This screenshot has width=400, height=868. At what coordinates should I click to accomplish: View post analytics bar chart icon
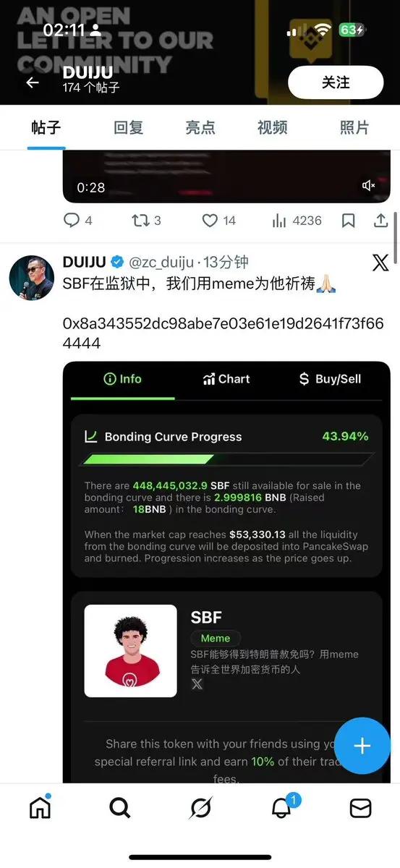pyautogui.click(x=279, y=221)
